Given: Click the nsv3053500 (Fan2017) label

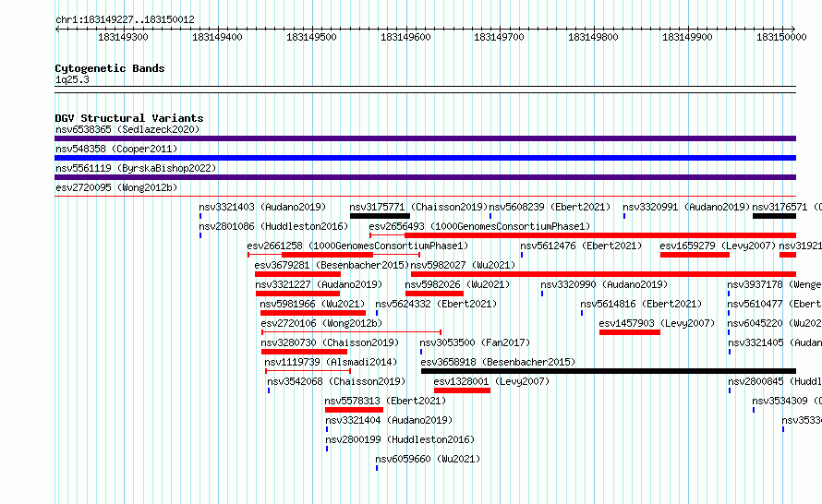Looking at the screenshot, I should tap(475, 342).
